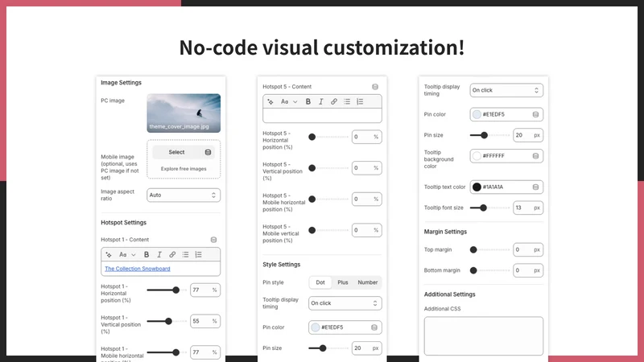This screenshot has width=644, height=362.
Task: Click Hotspot 5 Vertical position percent field
Action: 367,168
